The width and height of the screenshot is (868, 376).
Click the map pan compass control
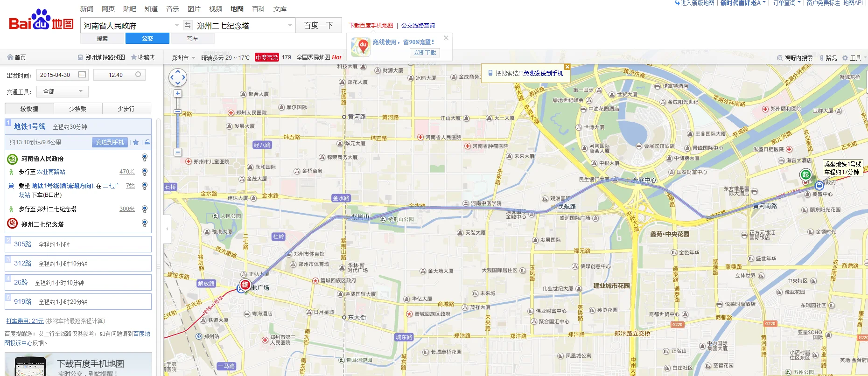click(x=178, y=77)
